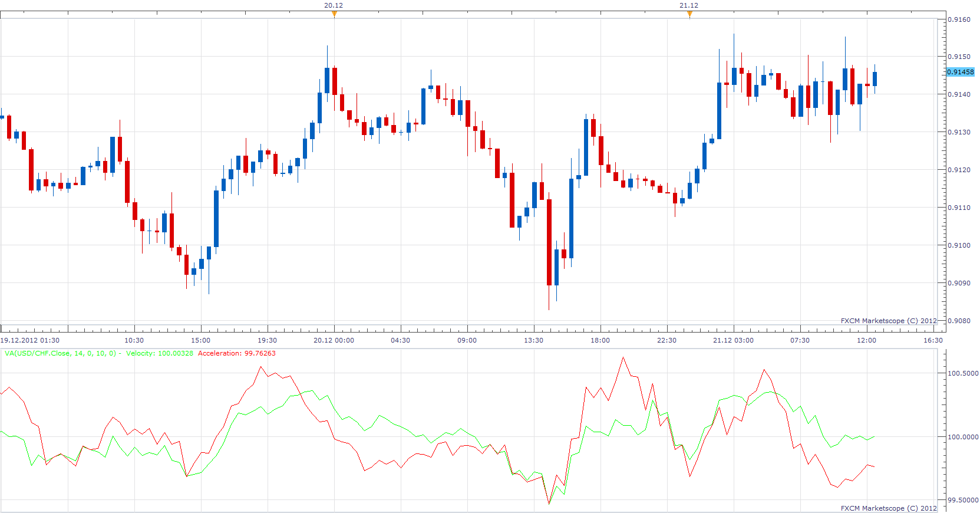Click the 10:30 time axis label
Screen dimensions: 980x513
coord(134,340)
